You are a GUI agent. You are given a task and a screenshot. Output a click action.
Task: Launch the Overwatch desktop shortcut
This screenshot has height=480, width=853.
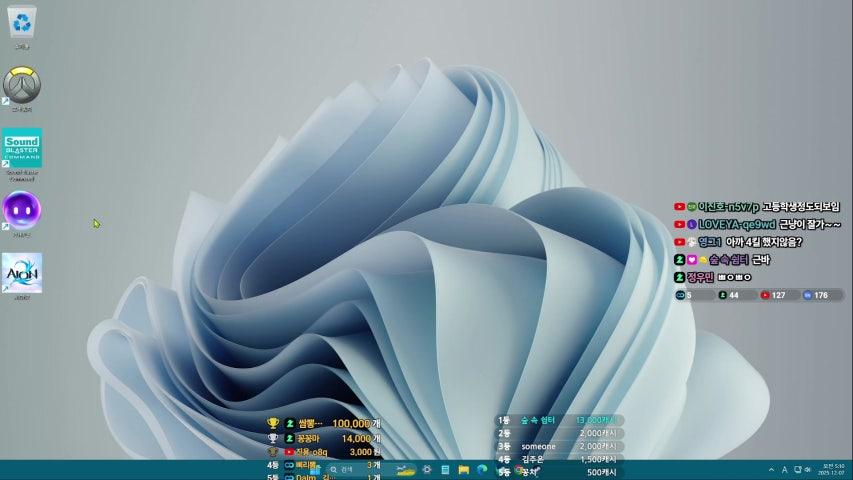(x=22, y=89)
